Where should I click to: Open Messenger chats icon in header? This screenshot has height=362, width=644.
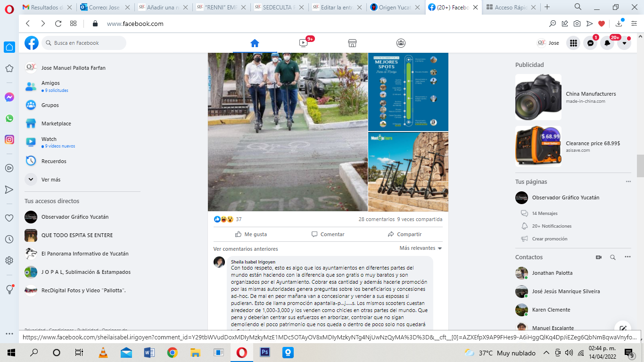click(x=590, y=43)
